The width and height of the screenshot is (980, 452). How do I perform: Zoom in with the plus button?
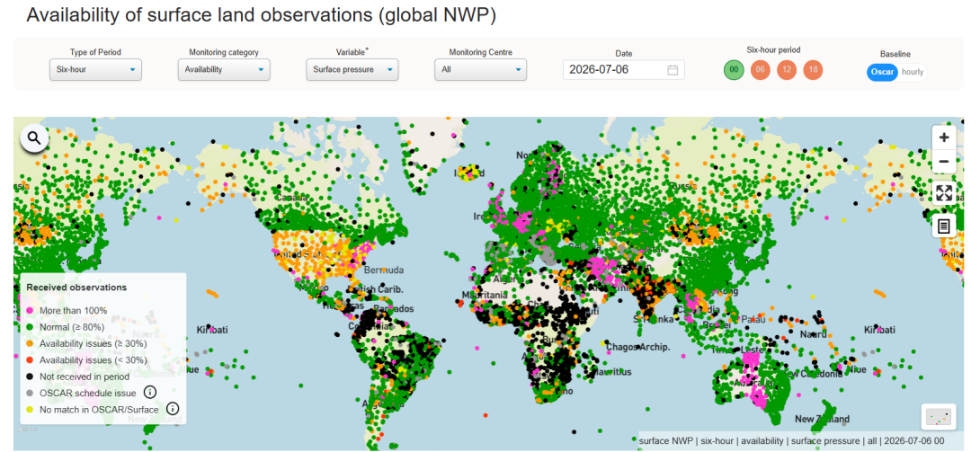[944, 137]
